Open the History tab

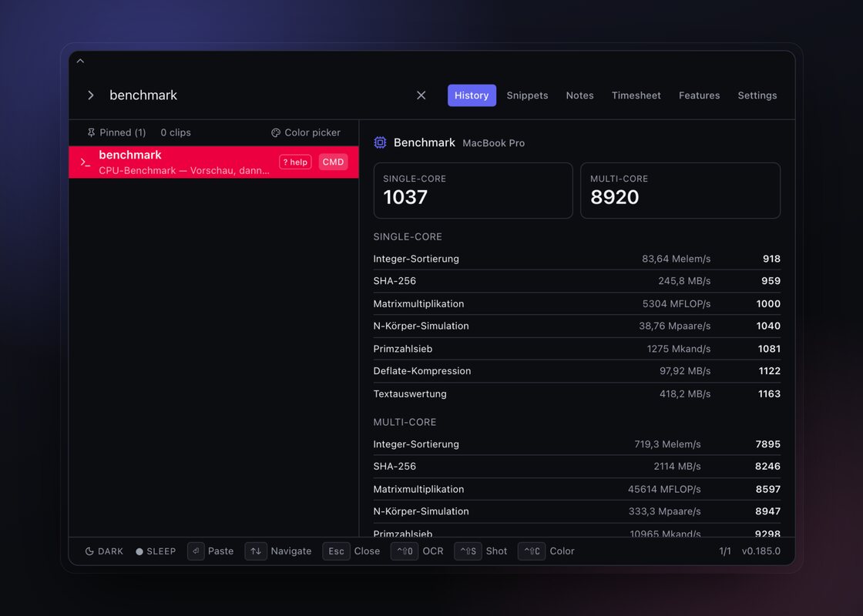(472, 95)
